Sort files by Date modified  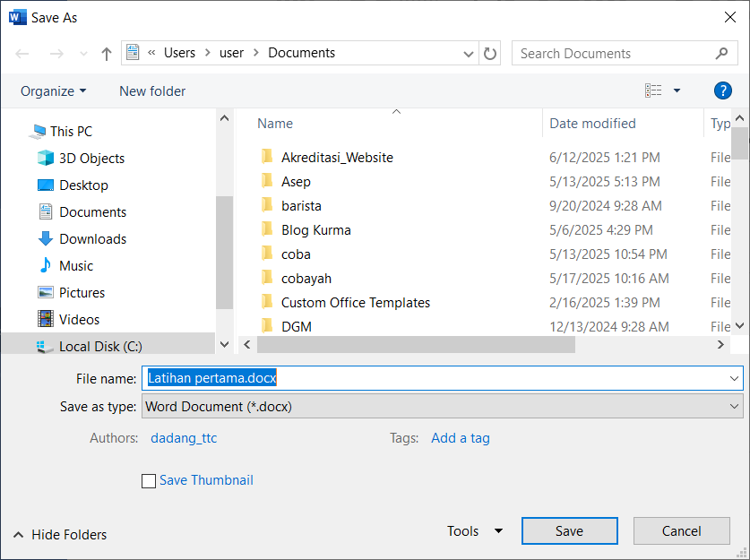coord(593,123)
